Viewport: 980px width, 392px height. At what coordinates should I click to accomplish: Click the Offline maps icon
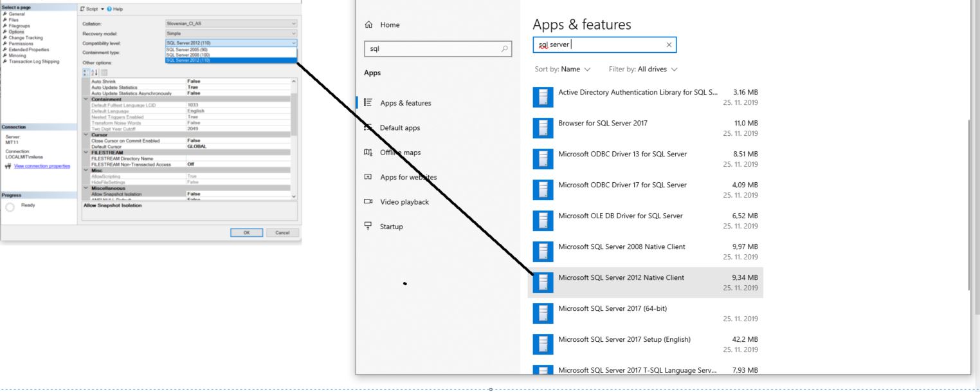368,153
